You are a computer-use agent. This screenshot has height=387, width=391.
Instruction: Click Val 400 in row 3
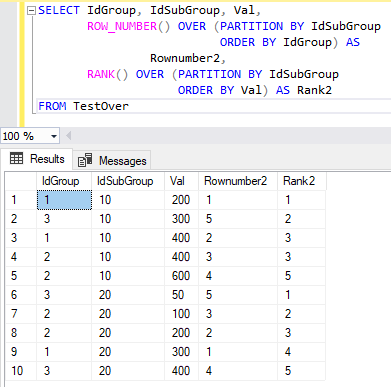[181, 238]
